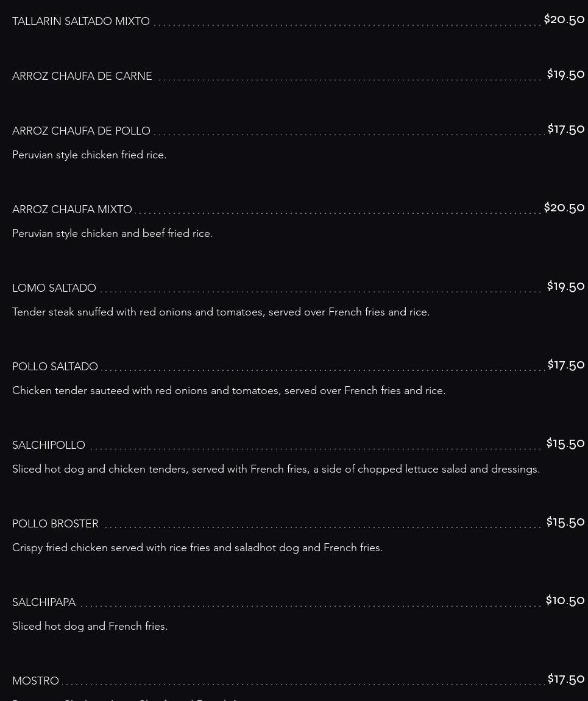588x701 pixels.
Task: Select the Mostro menu item
Action: pos(36,681)
